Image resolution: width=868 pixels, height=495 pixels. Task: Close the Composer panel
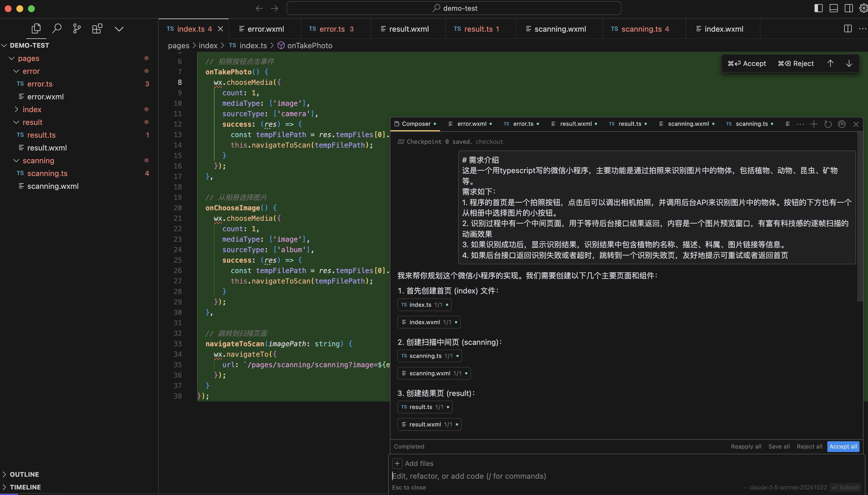tap(856, 124)
